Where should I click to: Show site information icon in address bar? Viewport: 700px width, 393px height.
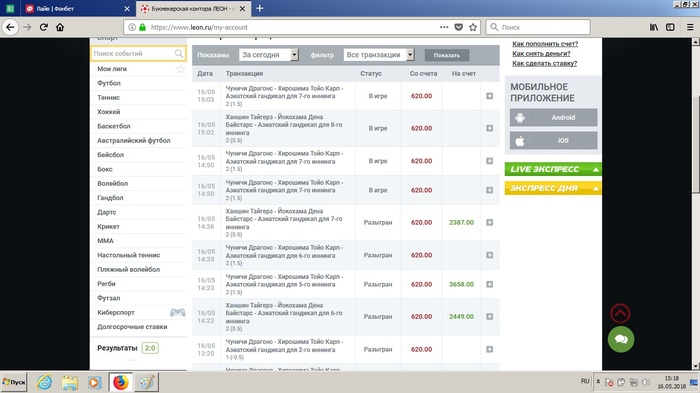pos(132,27)
